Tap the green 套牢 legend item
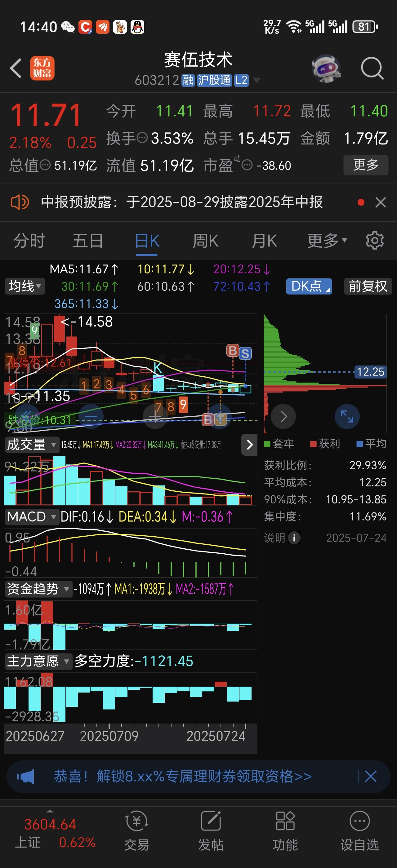The width and height of the screenshot is (397, 868). 279,443
